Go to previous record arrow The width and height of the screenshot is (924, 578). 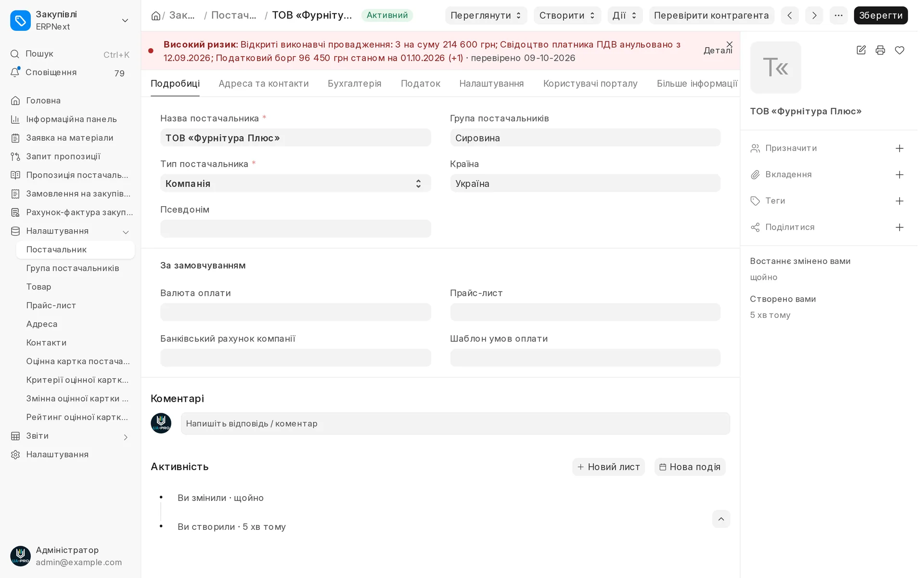(790, 15)
